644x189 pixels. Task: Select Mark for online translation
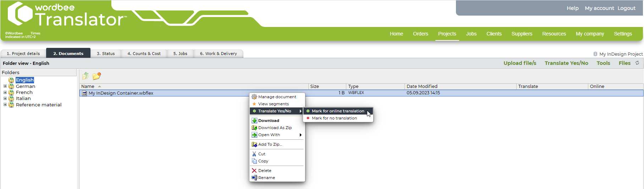pyautogui.click(x=338, y=111)
